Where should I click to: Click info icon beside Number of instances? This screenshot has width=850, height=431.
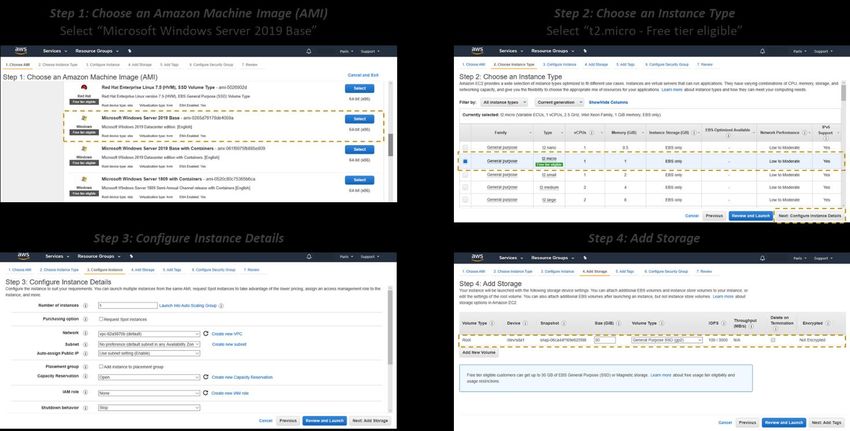(85, 306)
